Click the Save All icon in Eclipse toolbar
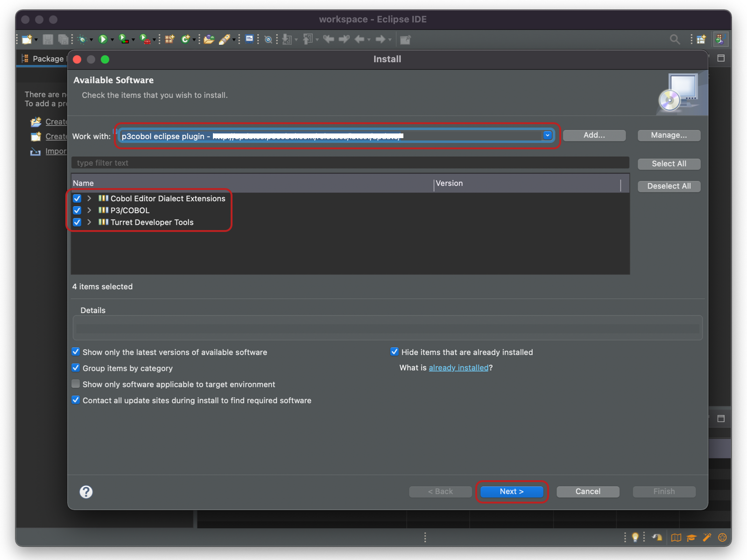This screenshot has height=560, width=747. click(63, 40)
